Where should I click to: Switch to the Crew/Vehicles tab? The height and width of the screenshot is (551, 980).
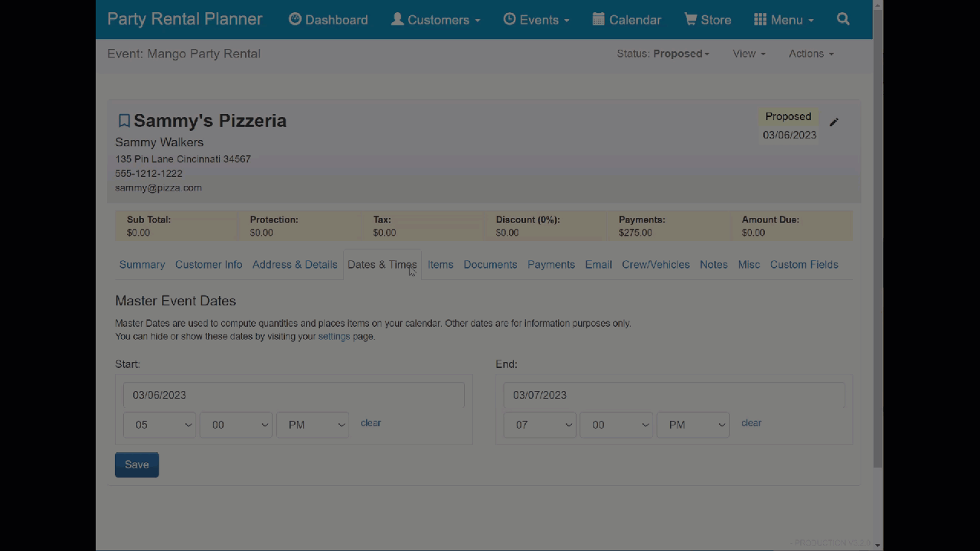click(655, 265)
